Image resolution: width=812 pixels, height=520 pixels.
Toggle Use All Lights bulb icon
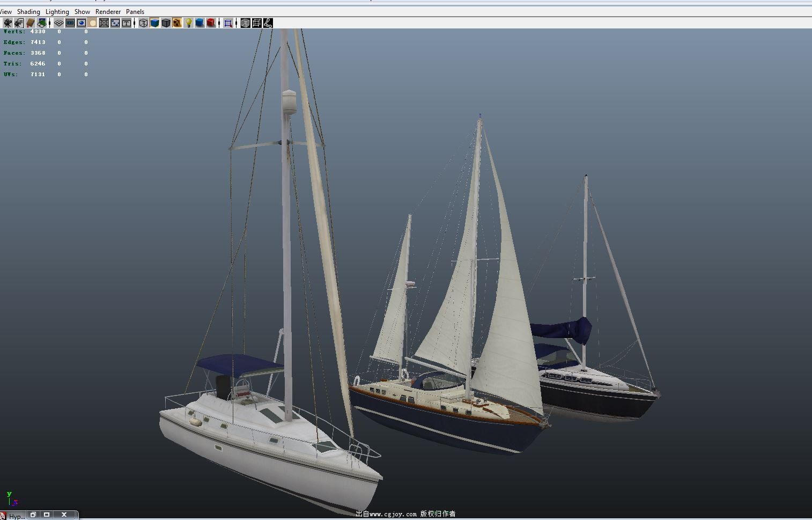[x=188, y=23]
